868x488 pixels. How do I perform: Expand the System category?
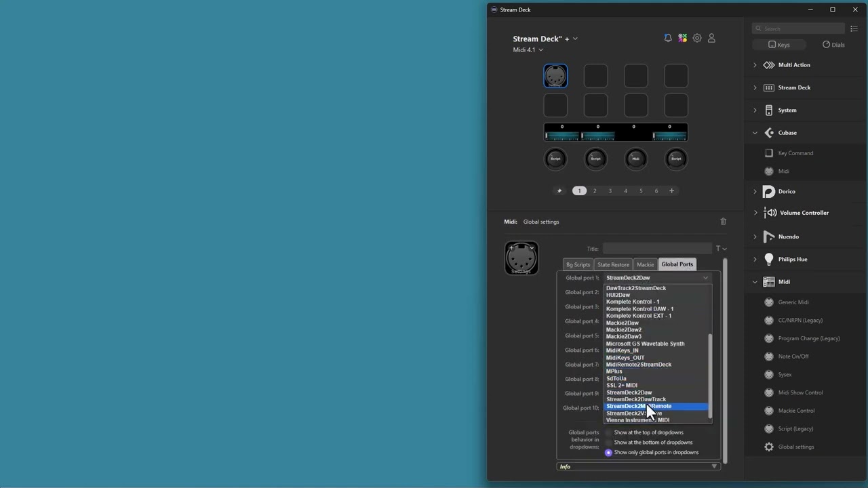point(755,110)
